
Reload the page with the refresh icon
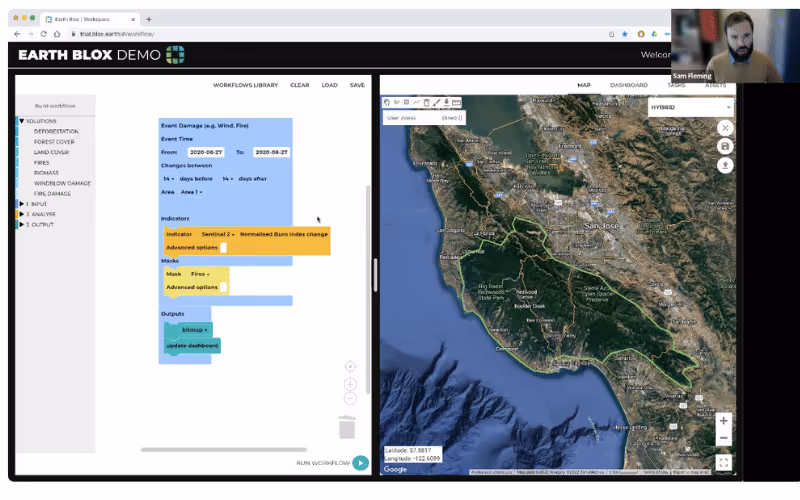coord(43,34)
